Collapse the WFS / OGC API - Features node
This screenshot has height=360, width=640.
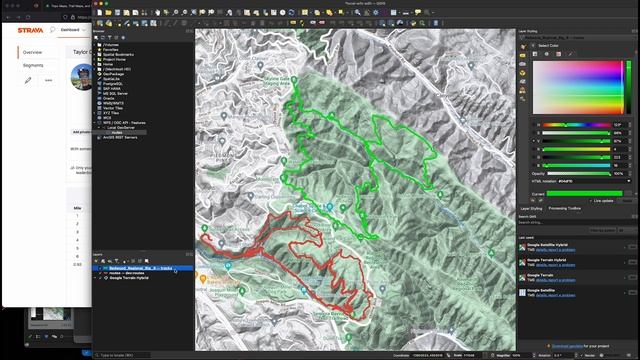coord(95,123)
